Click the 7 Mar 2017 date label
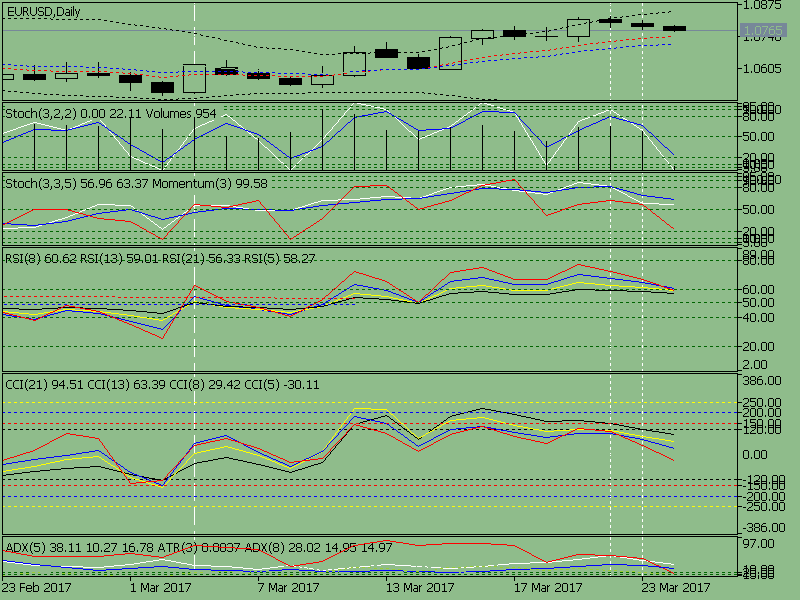Image resolution: width=800 pixels, height=600 pixels. coord(289,588)
